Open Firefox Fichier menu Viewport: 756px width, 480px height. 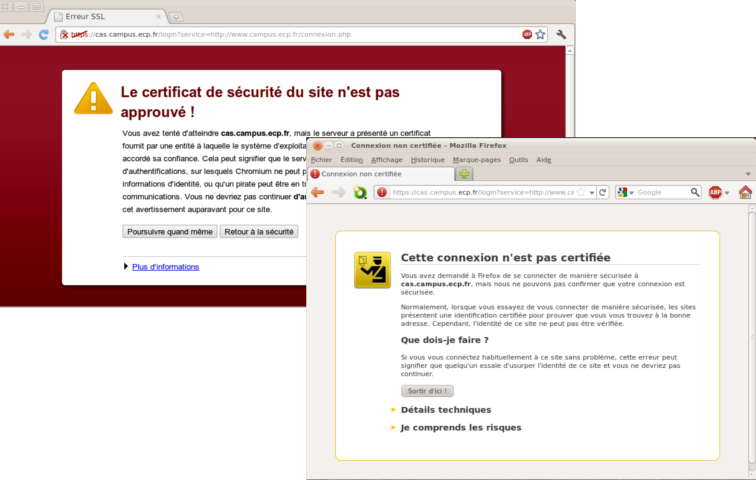click(322, 160)
